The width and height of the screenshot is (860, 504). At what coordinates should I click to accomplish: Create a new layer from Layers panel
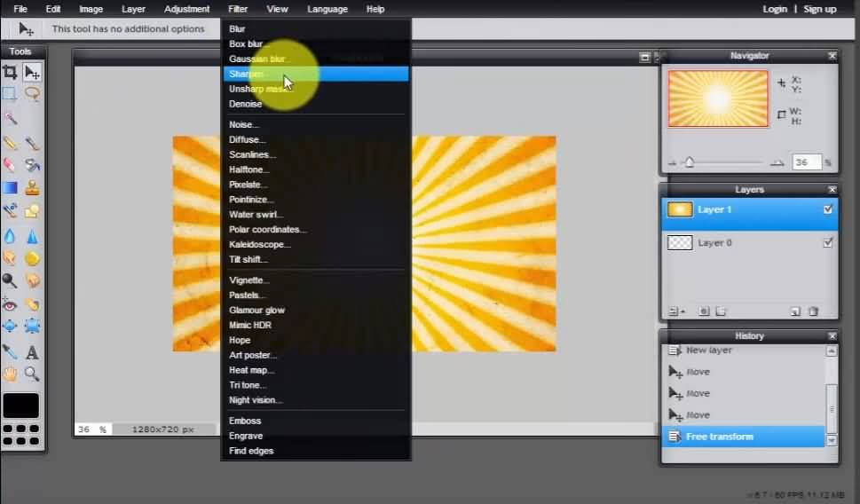coord(795,311)
